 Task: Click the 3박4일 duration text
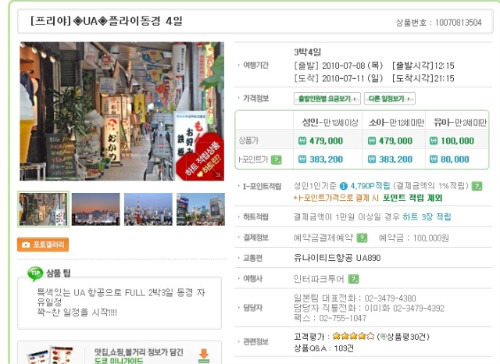[x=307, y=52]
